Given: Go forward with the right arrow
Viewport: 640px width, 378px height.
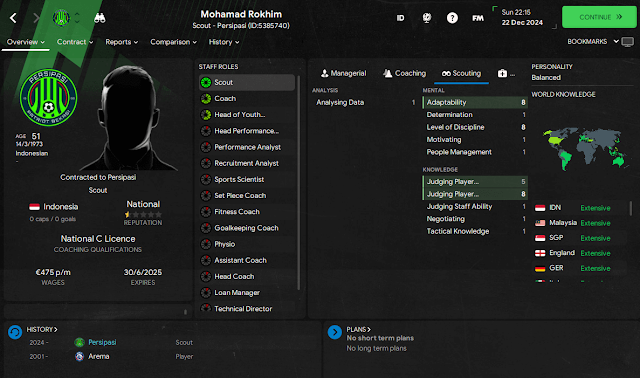Looking at the screenshot, I should click(36, 18).
